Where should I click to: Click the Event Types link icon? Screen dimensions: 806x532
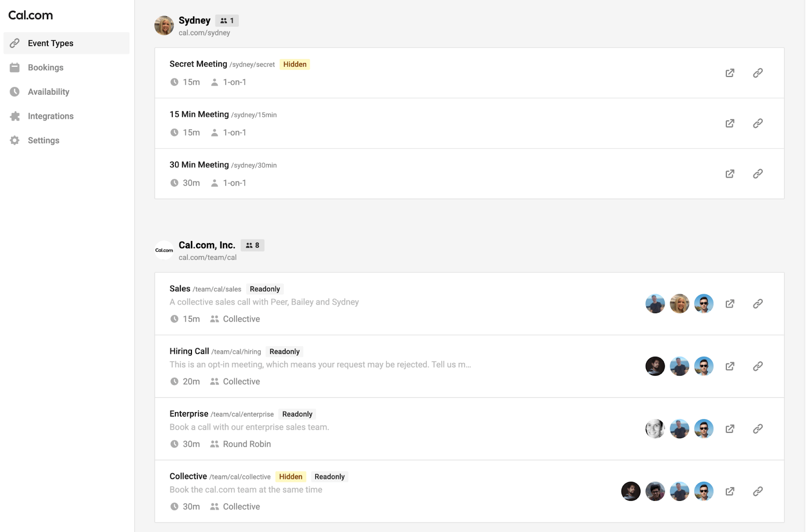pyautogui.click(x=15, y=43)
